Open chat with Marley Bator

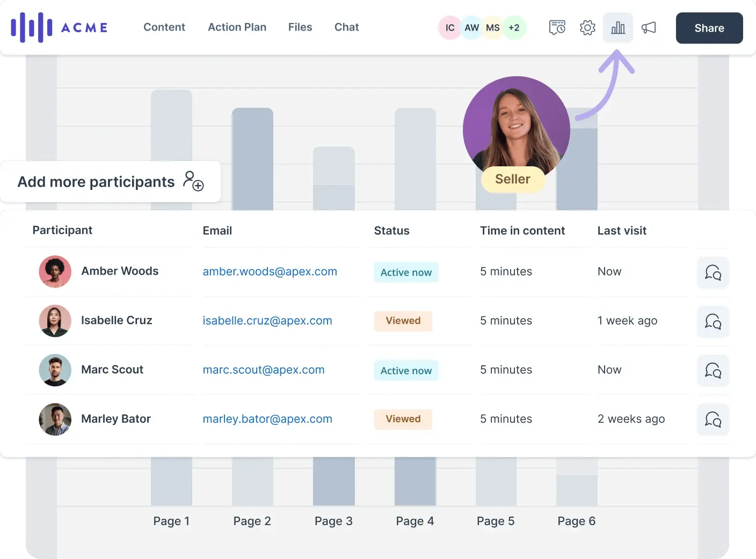(713, 420)
